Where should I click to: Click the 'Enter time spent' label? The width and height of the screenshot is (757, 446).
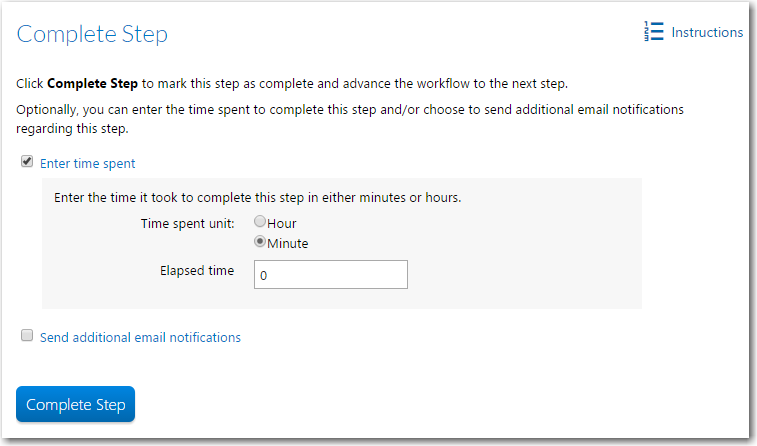click(x=87, y=163)
